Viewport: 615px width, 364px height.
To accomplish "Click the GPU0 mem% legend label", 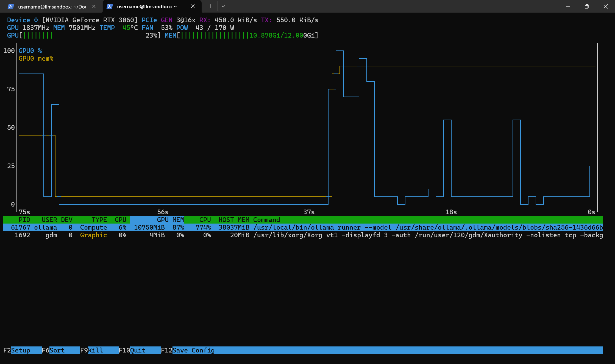I will (x=36, y=58).
